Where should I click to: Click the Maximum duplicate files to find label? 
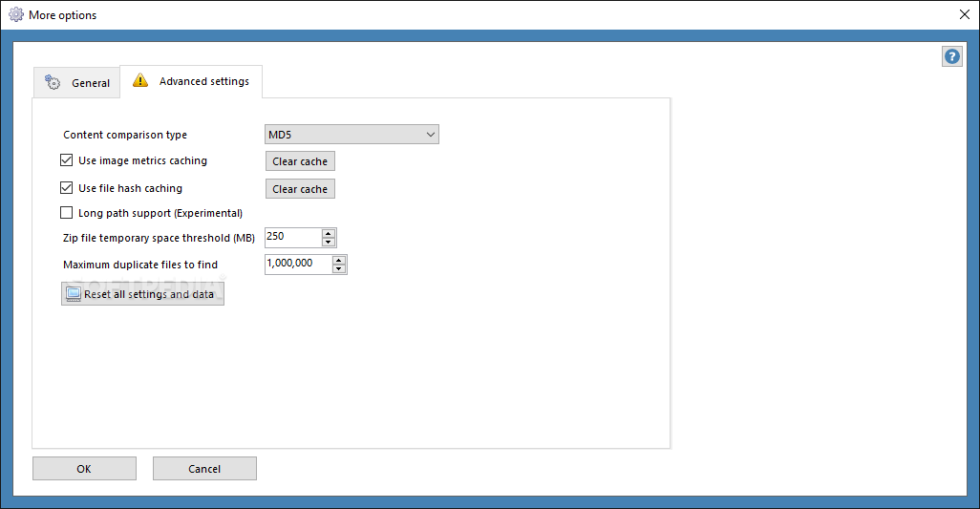140,265
